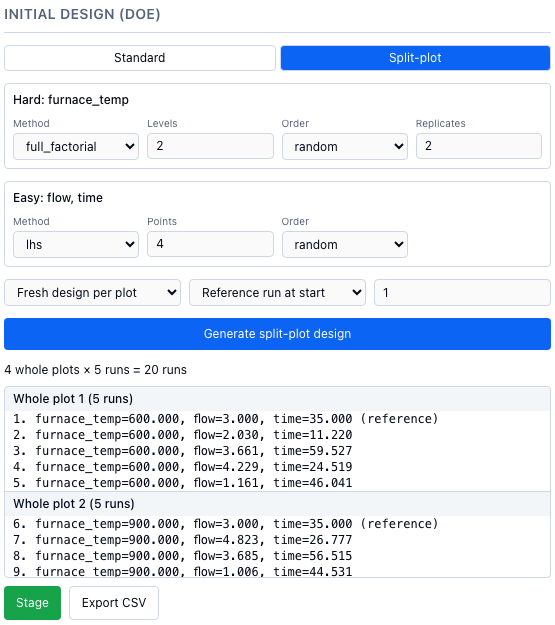Select the Split-plot tab

[x=415, y=58]
